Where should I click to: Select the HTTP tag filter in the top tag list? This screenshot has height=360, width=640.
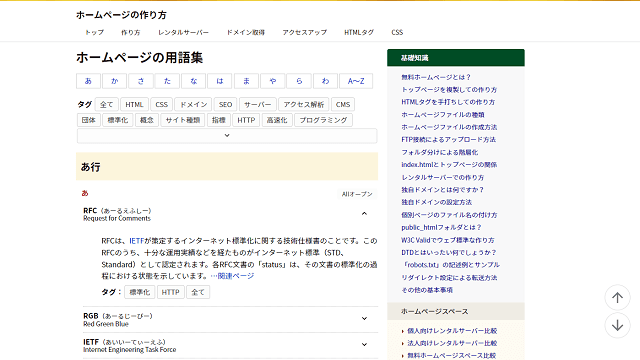246,120
